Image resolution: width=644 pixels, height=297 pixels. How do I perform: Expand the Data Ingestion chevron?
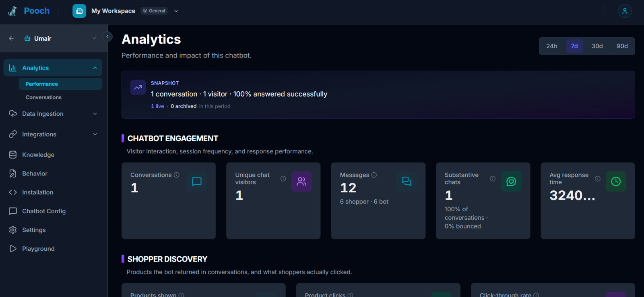tap(95, 114)
